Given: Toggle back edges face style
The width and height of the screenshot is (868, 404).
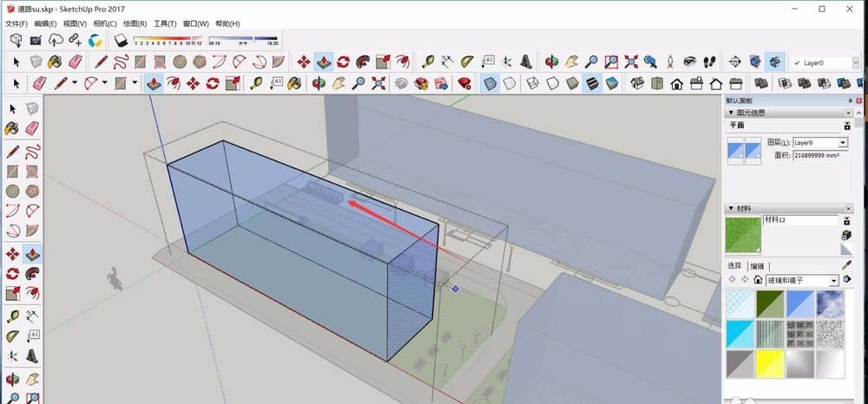Looking at the screenshot, I should (510, 83).
